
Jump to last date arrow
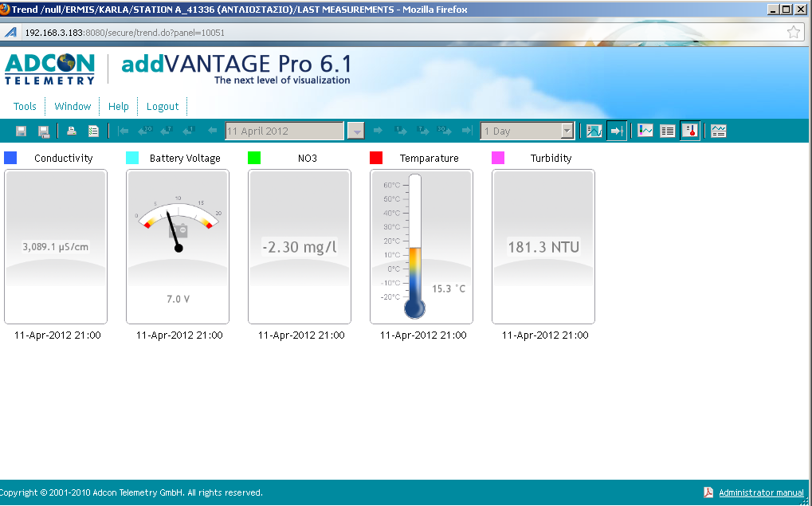(467, 131)
